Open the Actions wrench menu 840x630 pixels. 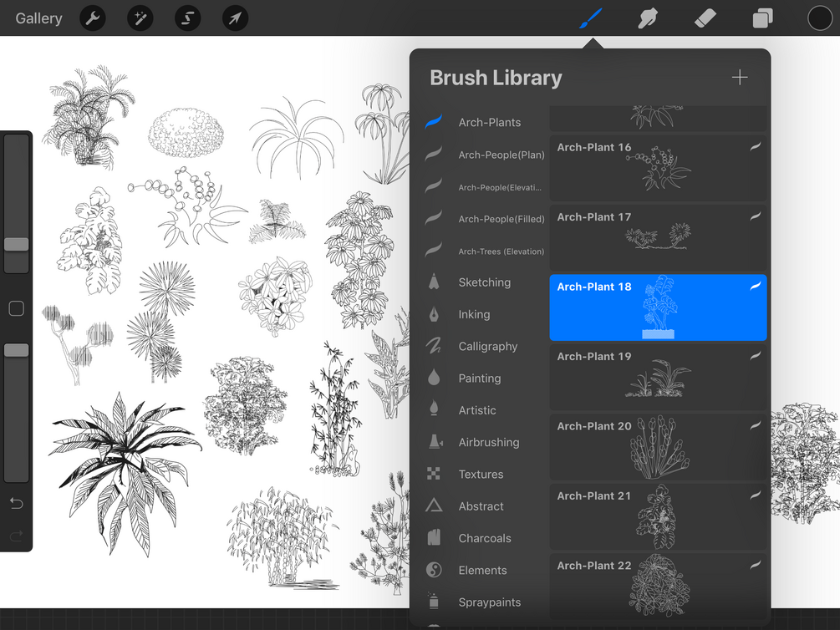point(93,18)
